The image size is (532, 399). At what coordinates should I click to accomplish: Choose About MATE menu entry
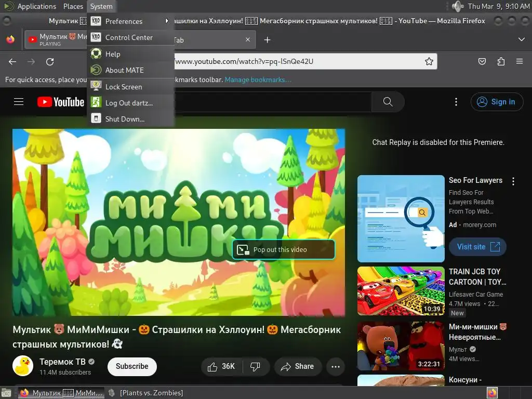tap(130, 70)
